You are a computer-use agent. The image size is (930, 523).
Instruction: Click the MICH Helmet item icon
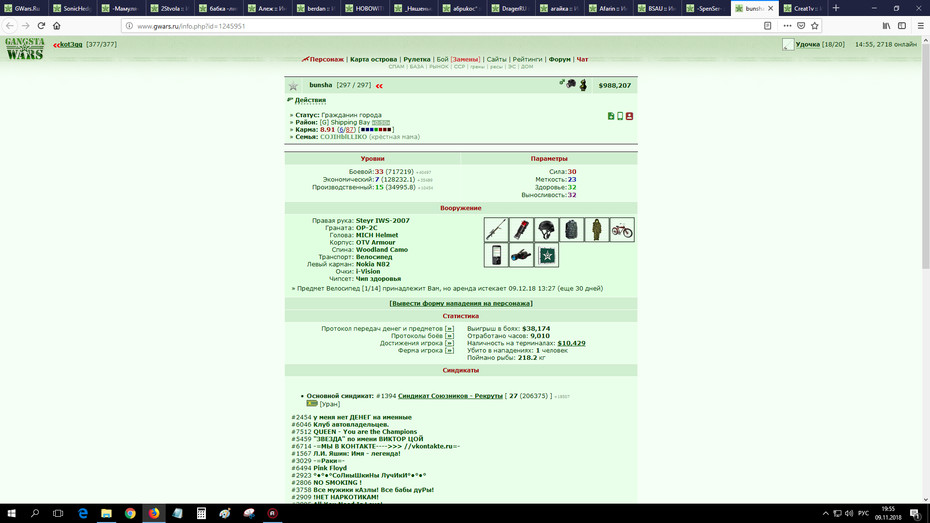click(546, 229)
